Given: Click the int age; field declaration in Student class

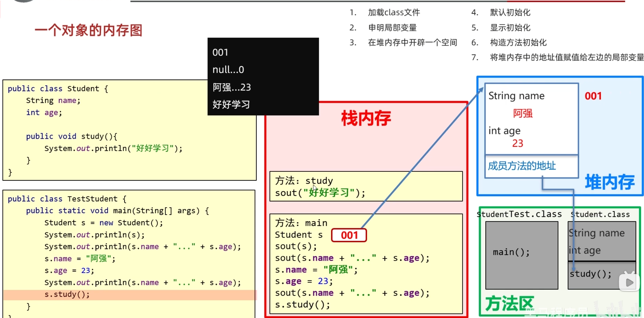Looking at the screenshot, I should [x=44, y=113].
